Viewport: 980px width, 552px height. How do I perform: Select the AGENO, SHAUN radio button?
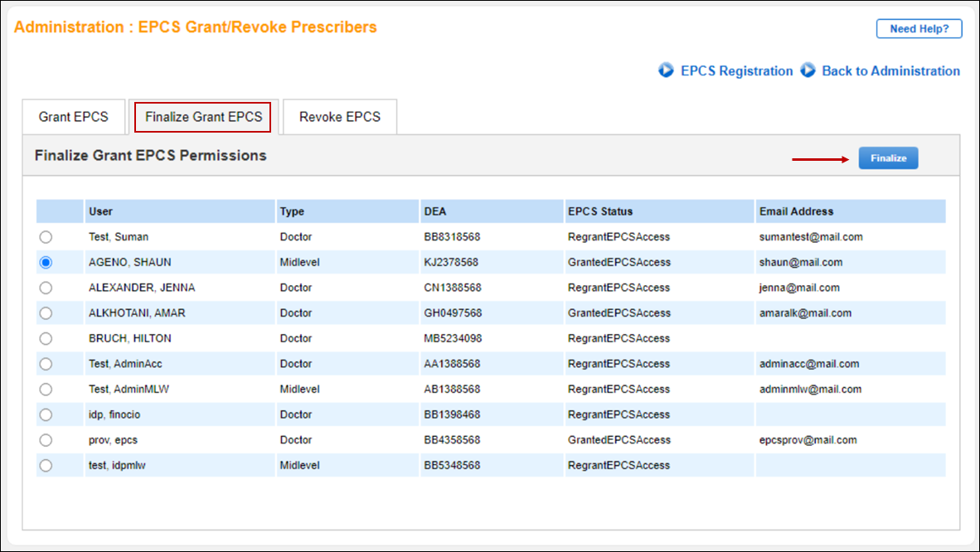[x=46, y=262]
